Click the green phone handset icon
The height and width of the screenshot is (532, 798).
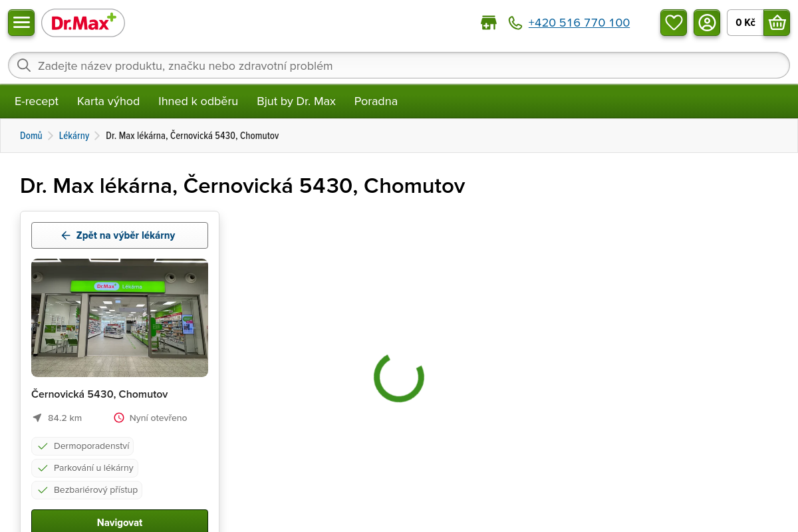[x=515, y=23]
